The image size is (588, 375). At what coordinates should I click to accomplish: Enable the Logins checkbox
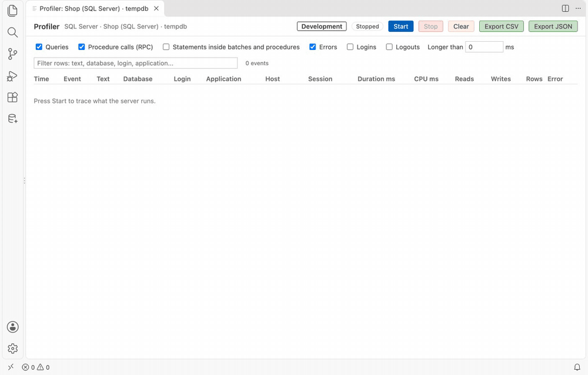(350, 47)
